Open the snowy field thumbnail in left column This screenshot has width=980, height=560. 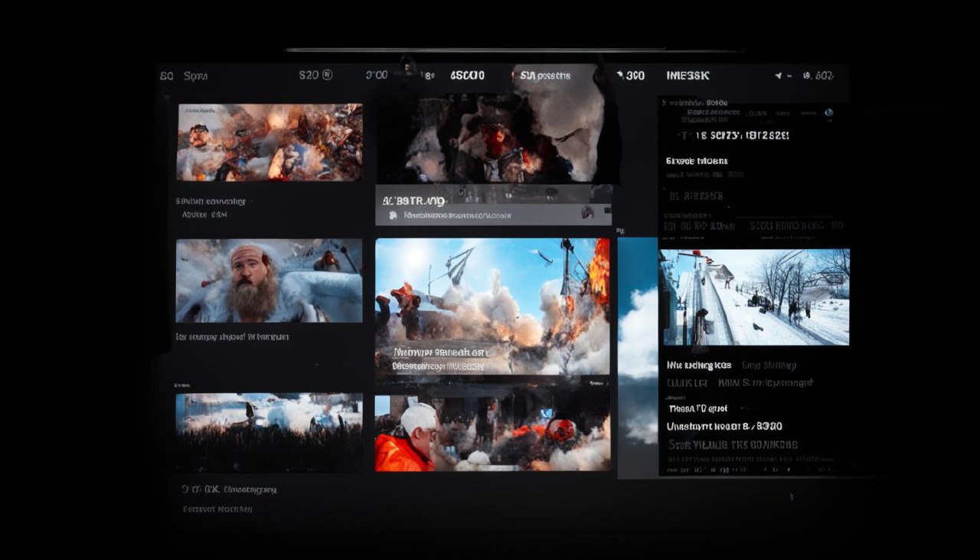(269, 432)
